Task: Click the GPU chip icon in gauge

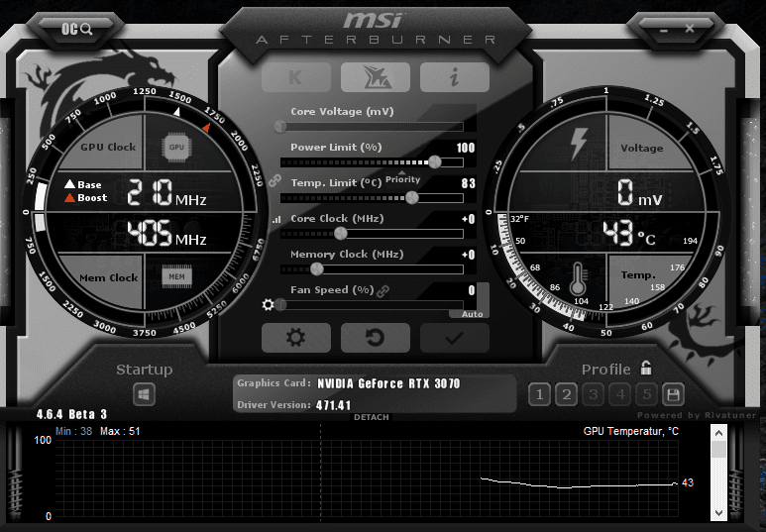Action: tap(176, 147)
